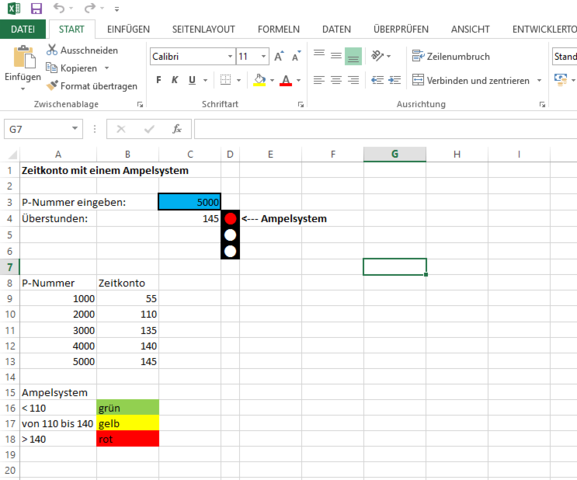
Task: Switch to the DATEN tab
Action: [336, 29]
